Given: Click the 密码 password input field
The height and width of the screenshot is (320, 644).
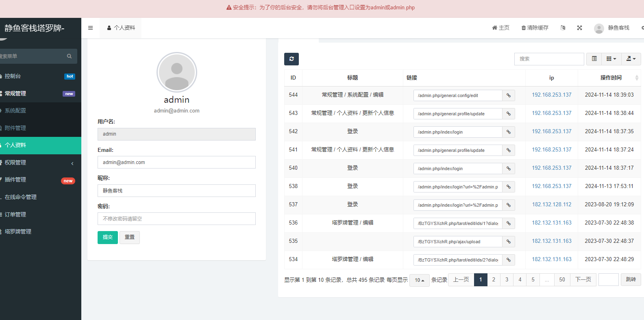Looking at the screenshot, I should [176, 219].
